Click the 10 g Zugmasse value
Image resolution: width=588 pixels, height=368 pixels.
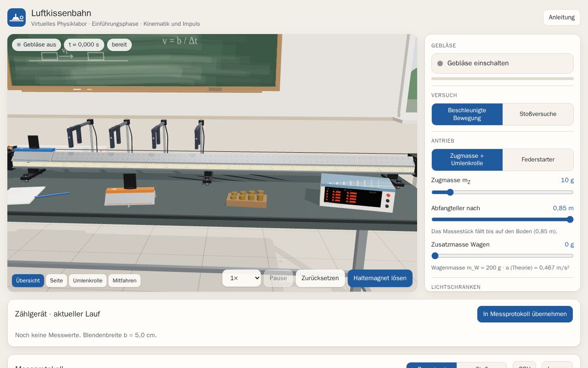pyautogui.click(x=567, y=180)
